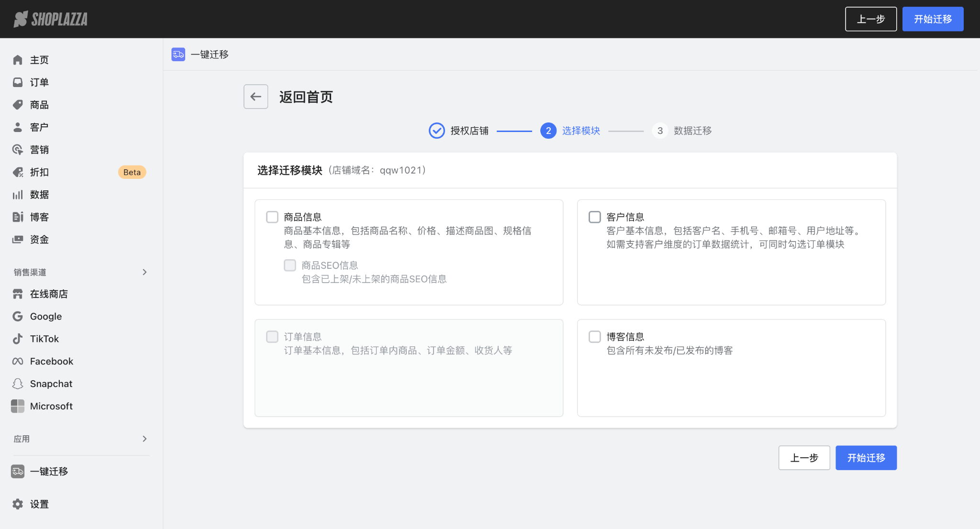
Task: Open the settings gear icon 设置
Action: (18, 504)
